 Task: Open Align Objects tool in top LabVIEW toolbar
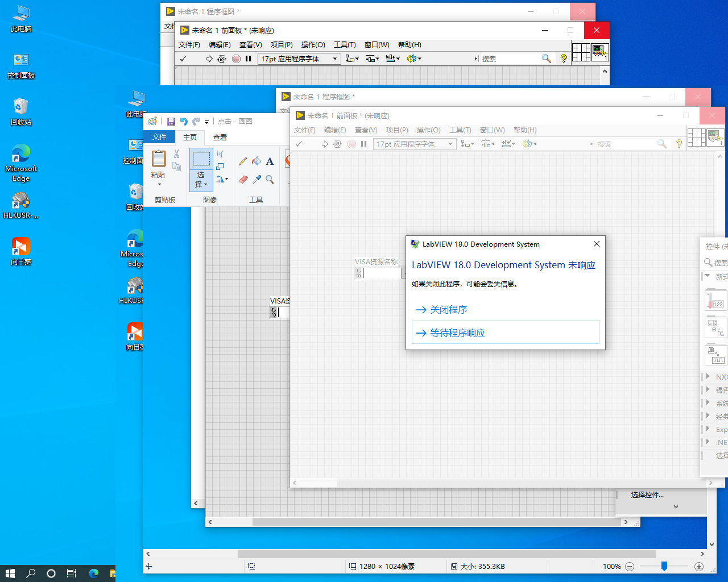352,59
